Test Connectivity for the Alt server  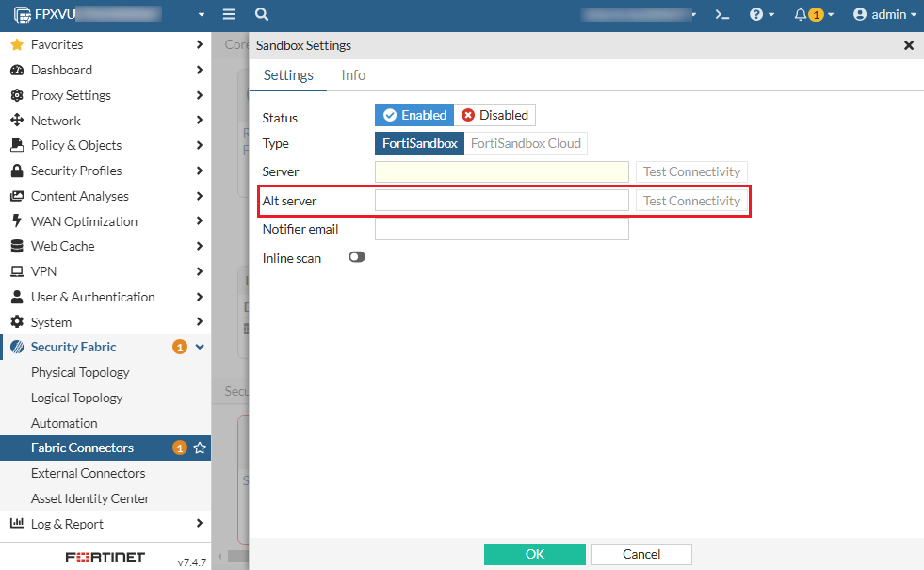point(691,201)
